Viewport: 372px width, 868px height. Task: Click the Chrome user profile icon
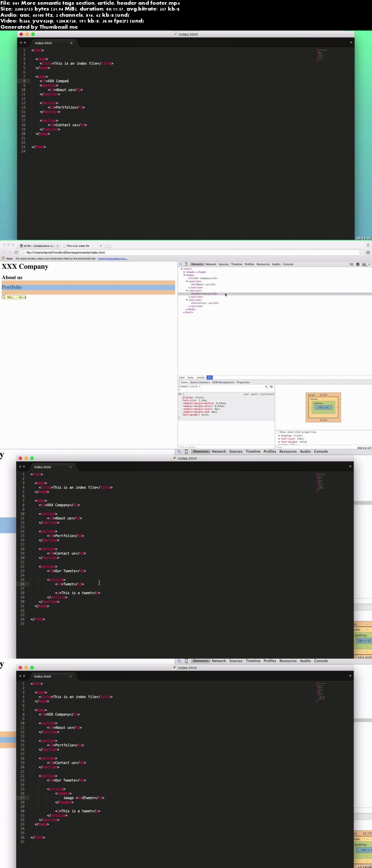[x=368, y=245]
